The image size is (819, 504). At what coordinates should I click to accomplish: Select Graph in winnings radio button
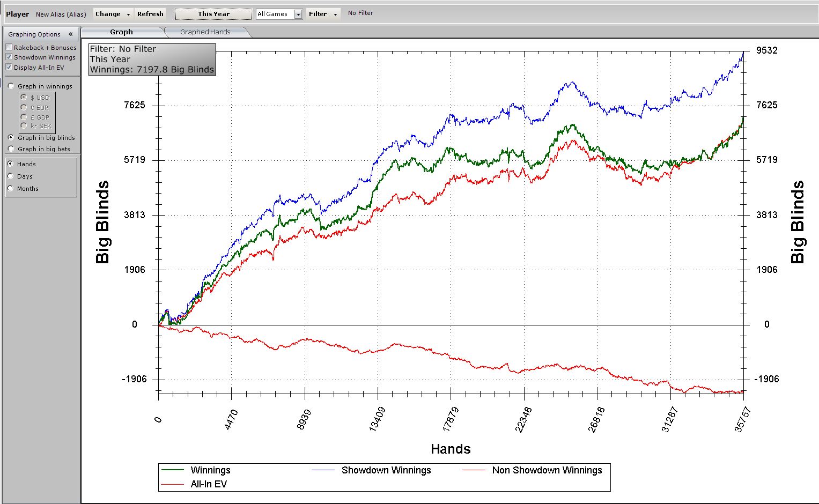tap(11, 86)
